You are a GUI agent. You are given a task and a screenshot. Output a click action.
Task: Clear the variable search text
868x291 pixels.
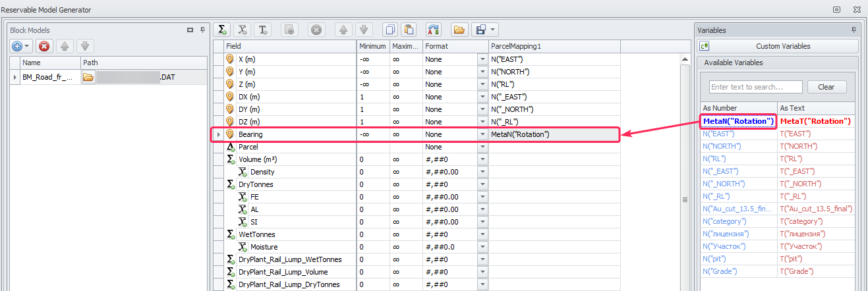(826, 87)
